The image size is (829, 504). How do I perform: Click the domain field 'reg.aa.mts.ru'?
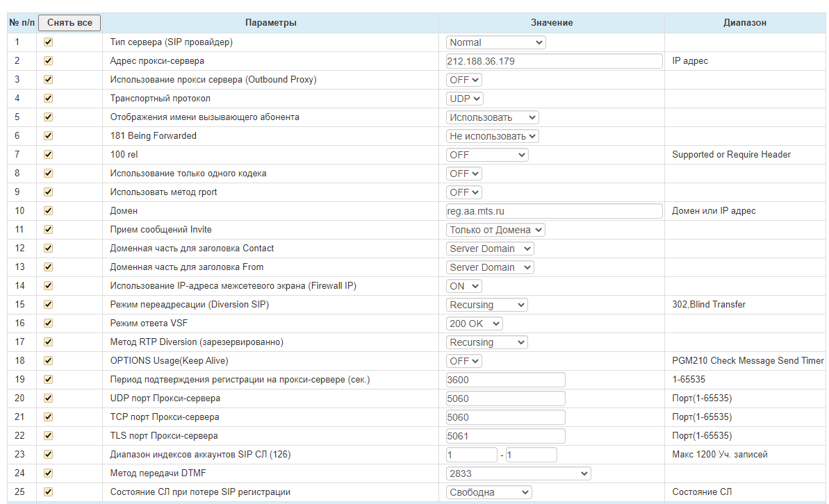554,211
